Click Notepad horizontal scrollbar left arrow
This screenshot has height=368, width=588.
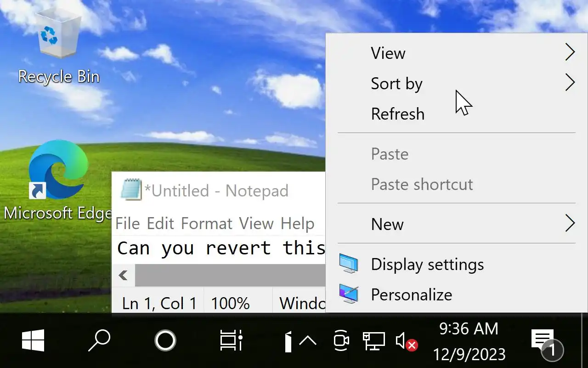pos(123,275)
